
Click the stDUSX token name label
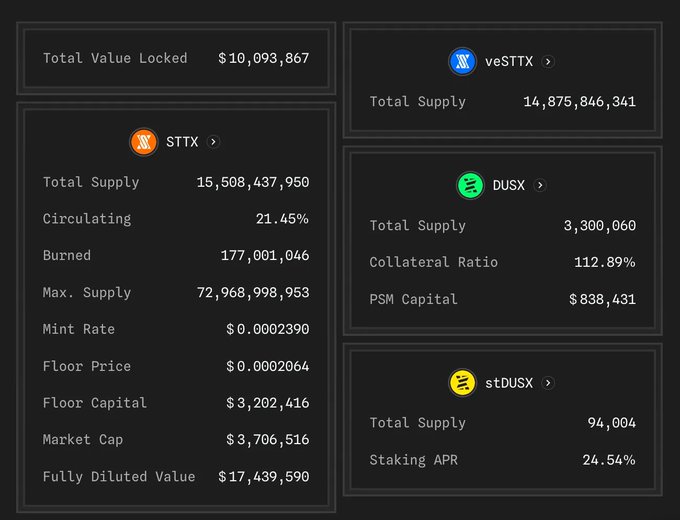pyautogui.click(x=509, y=382)
